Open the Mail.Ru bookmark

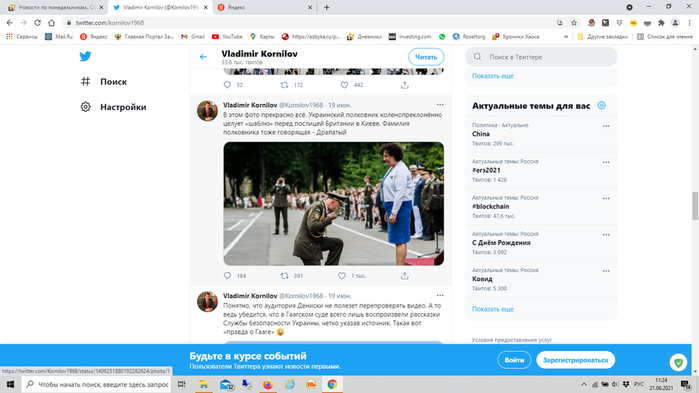click(x=59, y=37)
